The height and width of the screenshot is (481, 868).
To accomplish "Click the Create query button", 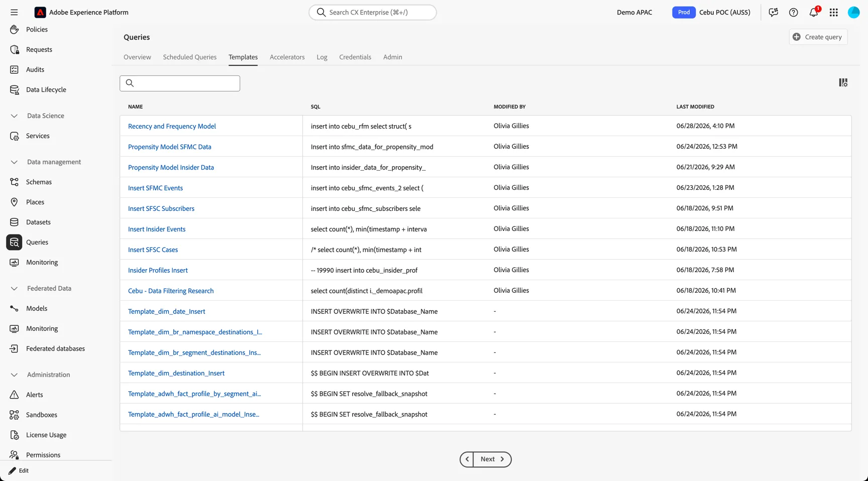I will click(818, 37).
